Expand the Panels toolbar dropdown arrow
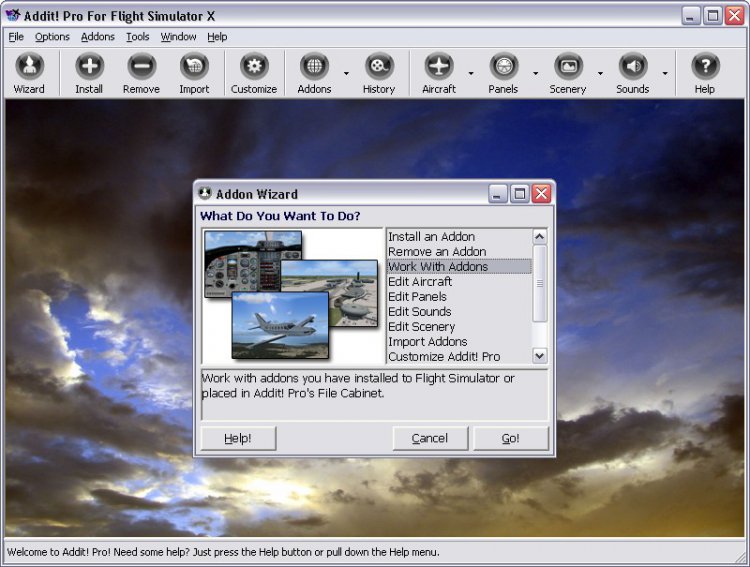This screenshot has height=567, width=750. click(536, 73)
